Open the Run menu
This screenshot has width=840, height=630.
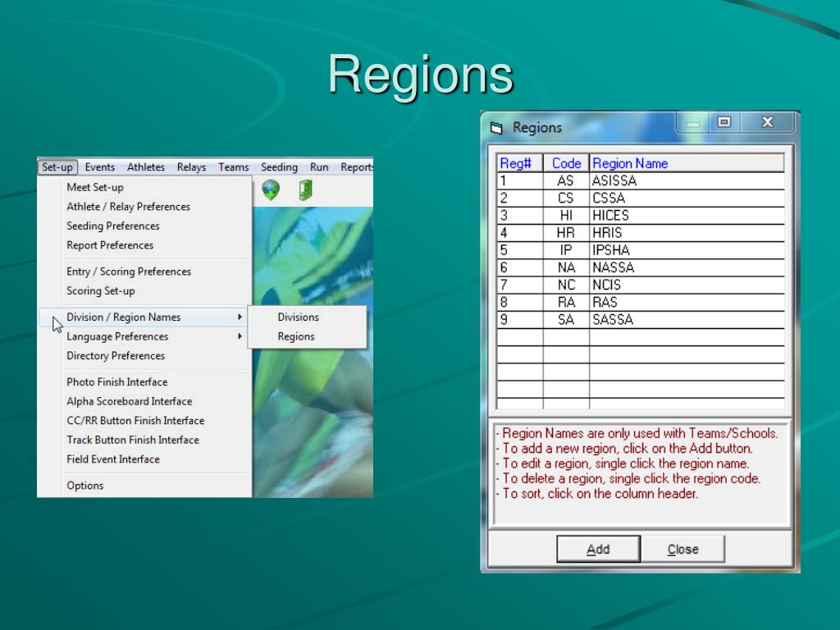click(x=319, y=167)
